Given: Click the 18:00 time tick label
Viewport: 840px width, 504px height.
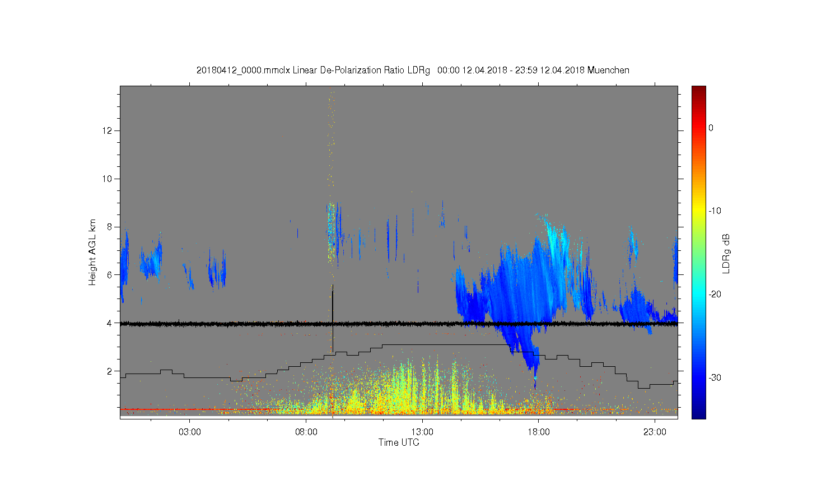Looking at the screenshot, I should (539, 432).
